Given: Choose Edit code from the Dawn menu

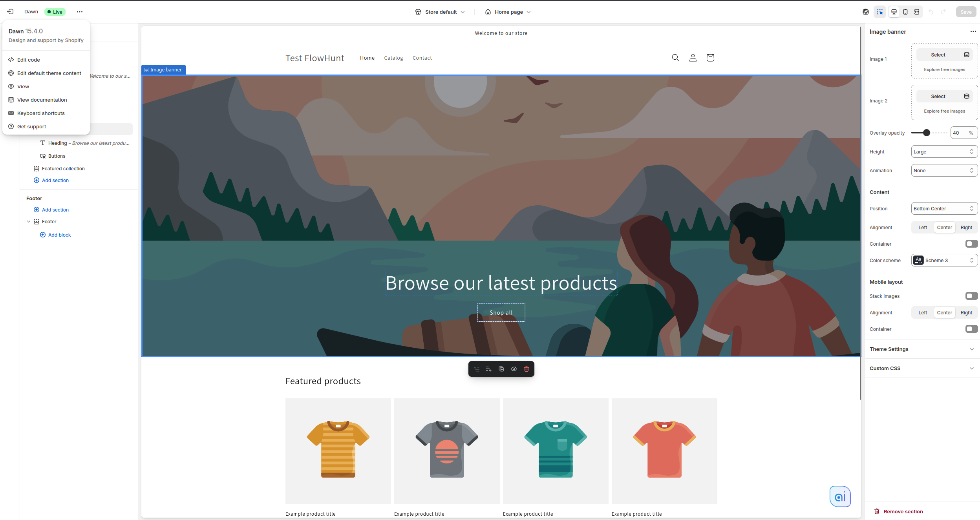Looking at the screenshot, I should pyautogui.click(x=28, y=60).
